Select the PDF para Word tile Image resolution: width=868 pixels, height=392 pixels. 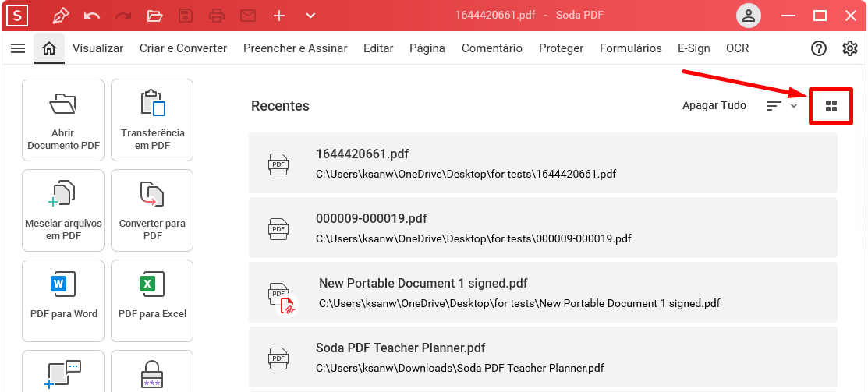pyautogui.click(x=63, y=301)
